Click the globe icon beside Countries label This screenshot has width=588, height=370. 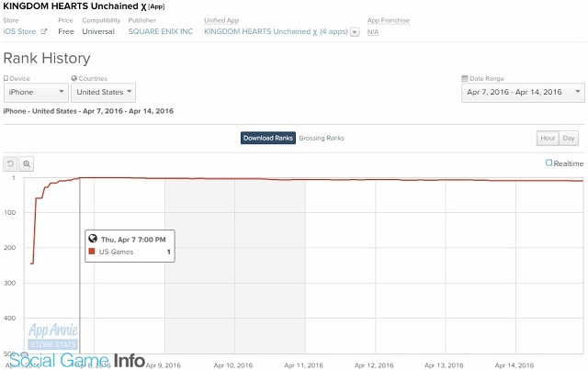[73, 79]
